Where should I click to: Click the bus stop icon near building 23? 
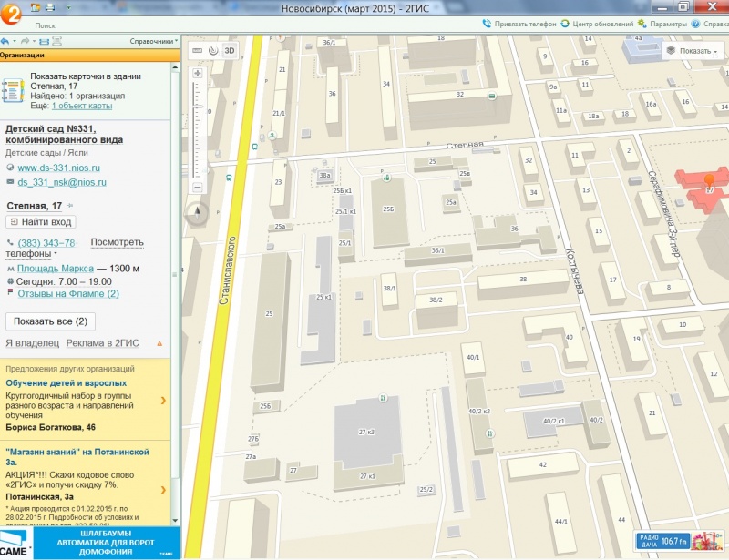(x=229, y=178)
